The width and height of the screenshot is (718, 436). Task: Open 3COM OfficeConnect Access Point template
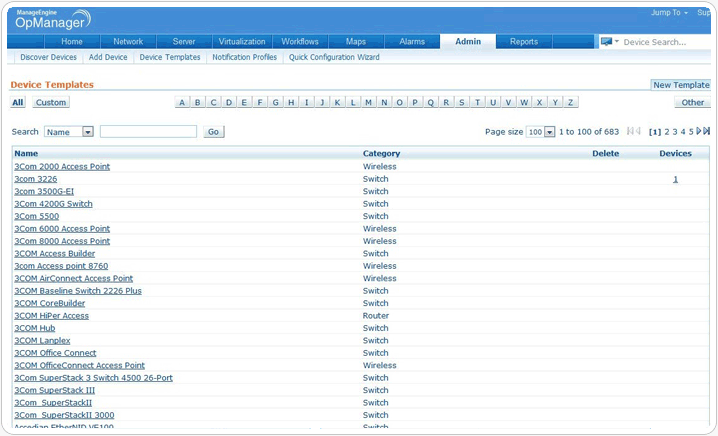[79, 365]
